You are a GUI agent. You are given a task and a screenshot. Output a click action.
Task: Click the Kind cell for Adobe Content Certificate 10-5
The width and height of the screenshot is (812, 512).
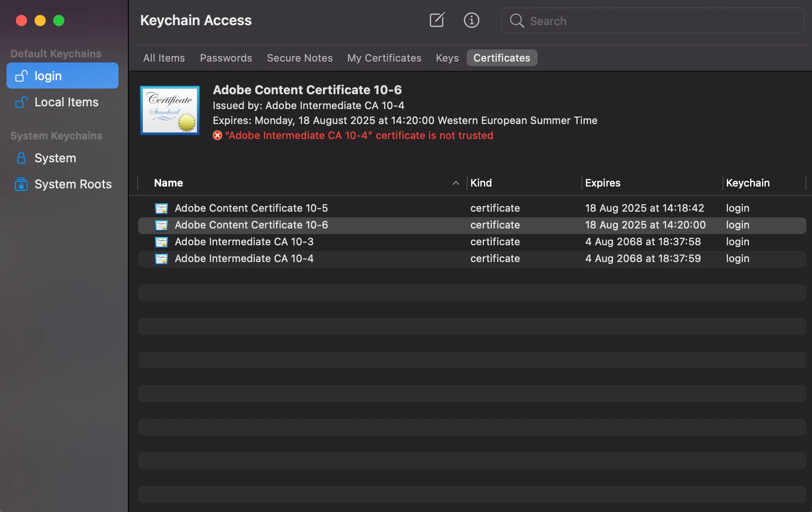(x=495, y=208)
